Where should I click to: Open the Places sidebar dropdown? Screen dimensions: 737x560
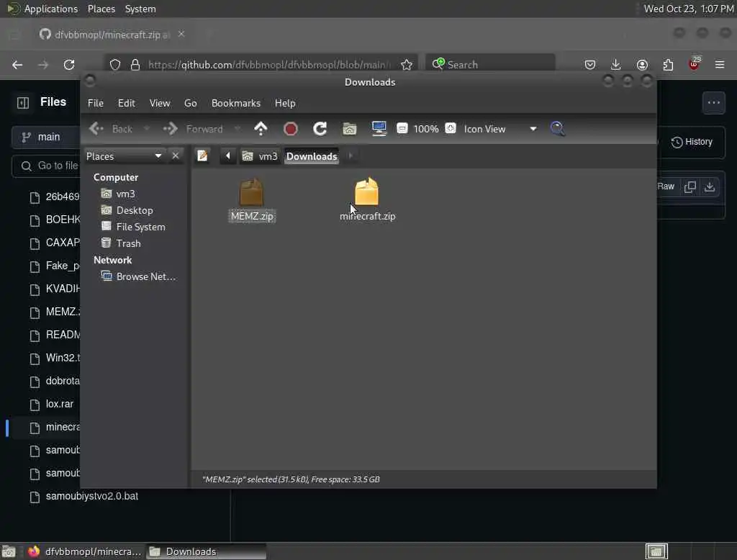click(158, 155)
